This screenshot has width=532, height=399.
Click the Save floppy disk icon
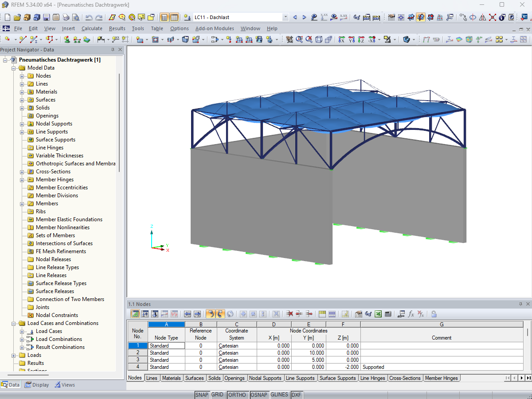point(47,17)
